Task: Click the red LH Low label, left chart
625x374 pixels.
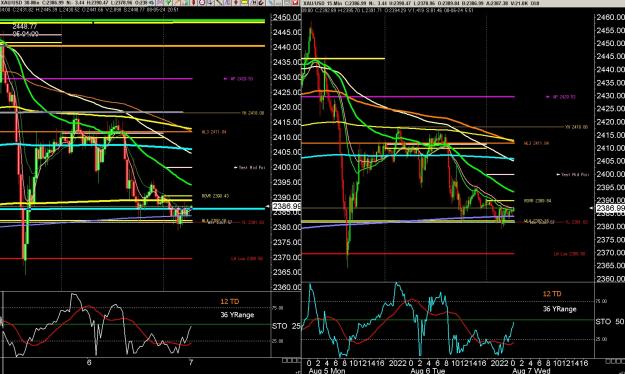Action: pyautogui.click(x=247, y=258)
